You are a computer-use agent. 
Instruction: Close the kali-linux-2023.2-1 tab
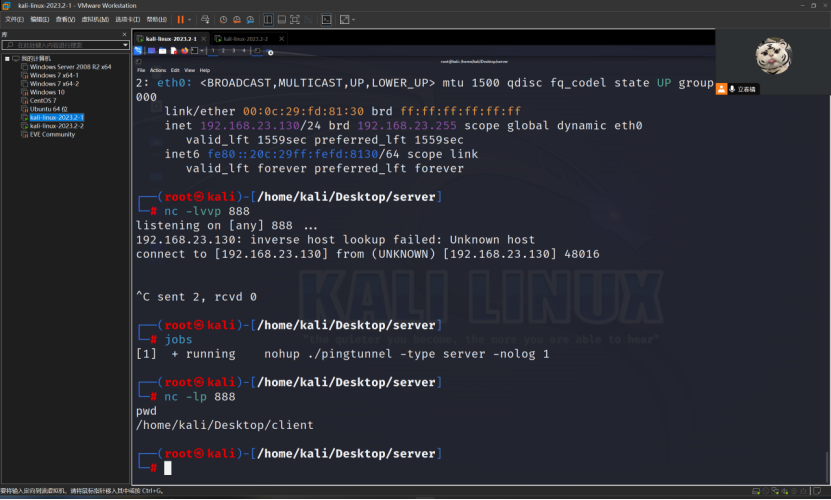coord(204,39)
